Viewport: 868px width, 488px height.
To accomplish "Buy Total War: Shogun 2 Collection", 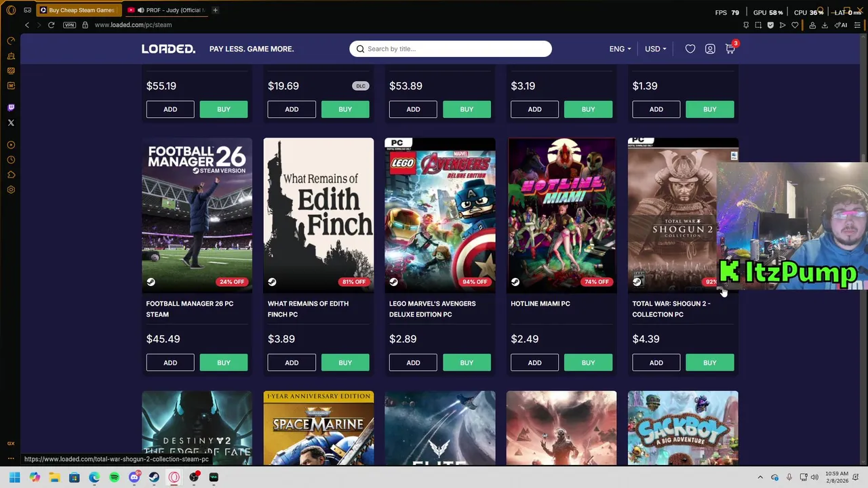I will 709,363.
